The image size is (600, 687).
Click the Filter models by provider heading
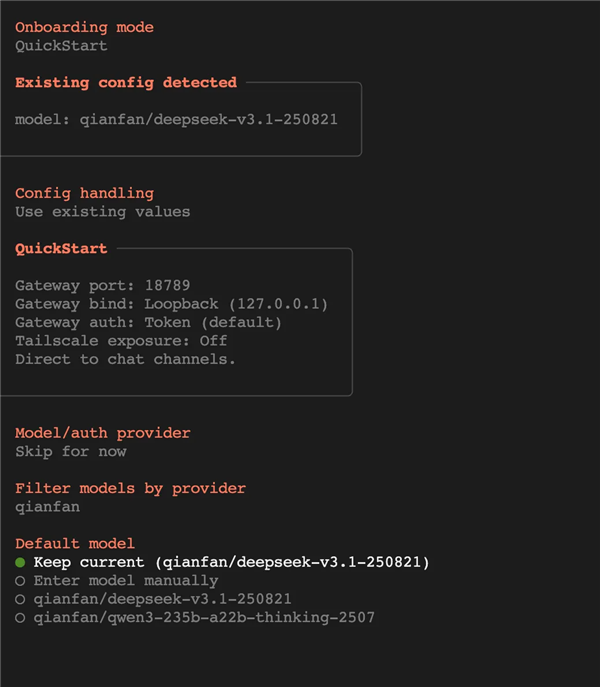[130, 489]
